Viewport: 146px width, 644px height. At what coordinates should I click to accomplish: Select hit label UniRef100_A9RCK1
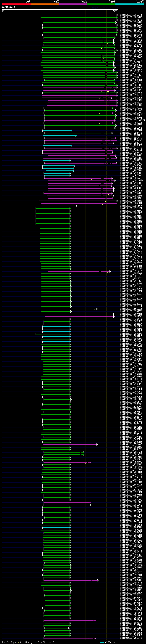[131, 100]
